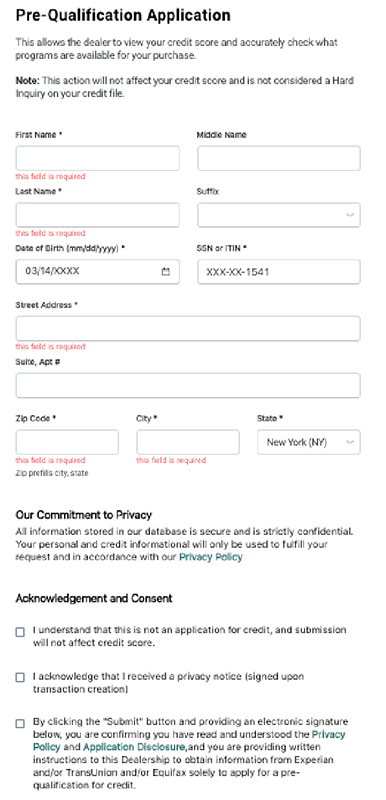
Task: Enable the electronic signature consent checkbox
Action: [20, 723]
